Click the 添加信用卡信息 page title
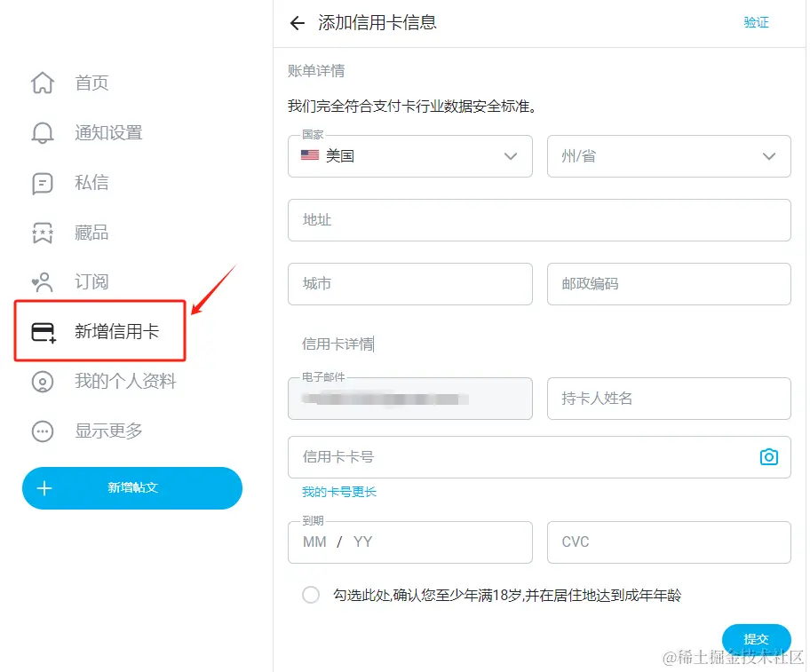This screenshot has height=672, width=810. click(x=377, y=23)
